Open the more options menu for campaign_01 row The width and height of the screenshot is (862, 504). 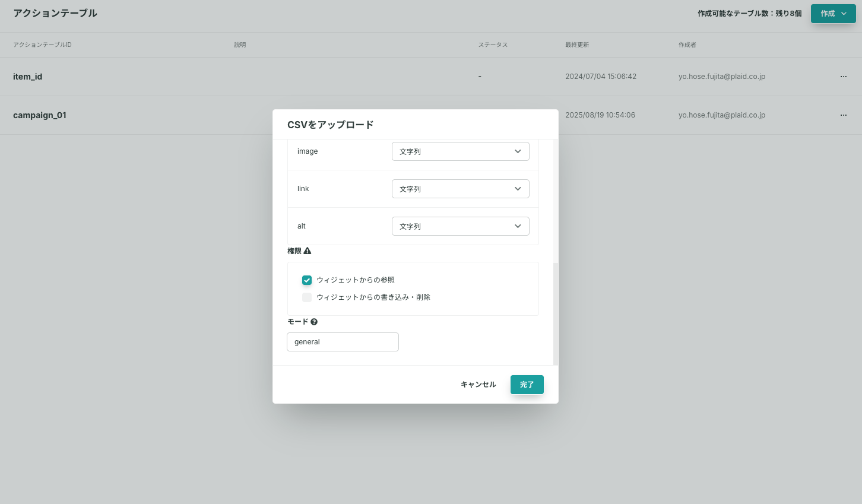[844, 115]
